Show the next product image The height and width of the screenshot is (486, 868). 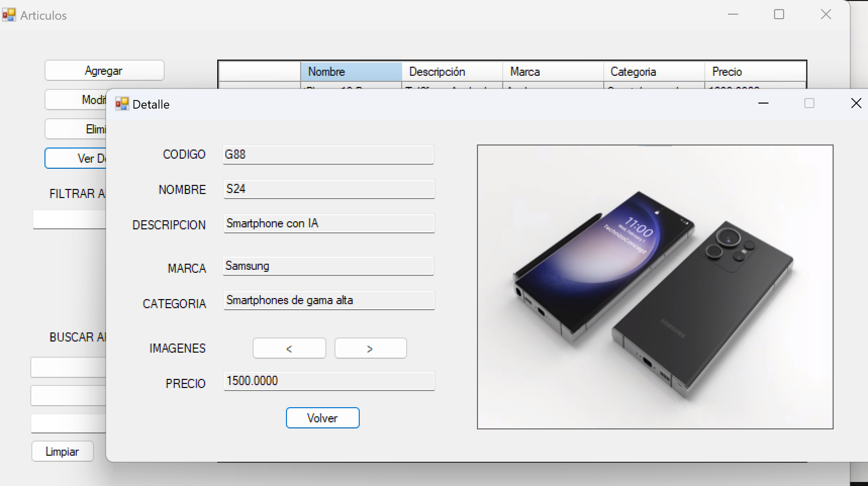[370, 349]
